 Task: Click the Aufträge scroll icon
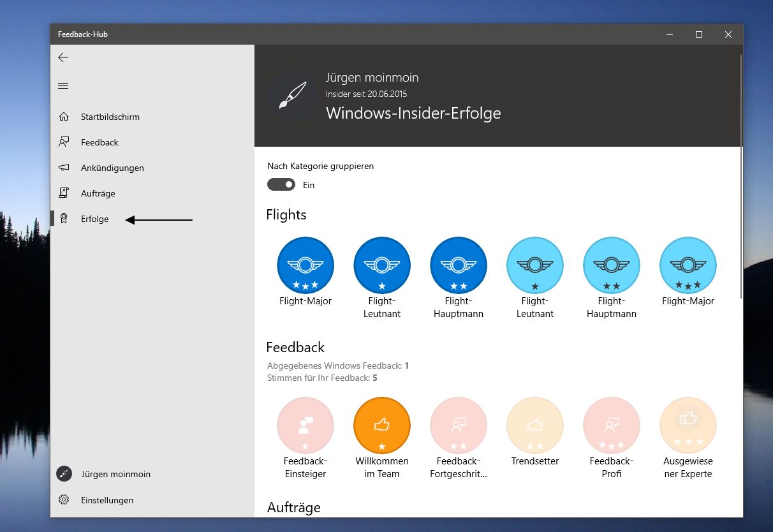coord(63,193)
